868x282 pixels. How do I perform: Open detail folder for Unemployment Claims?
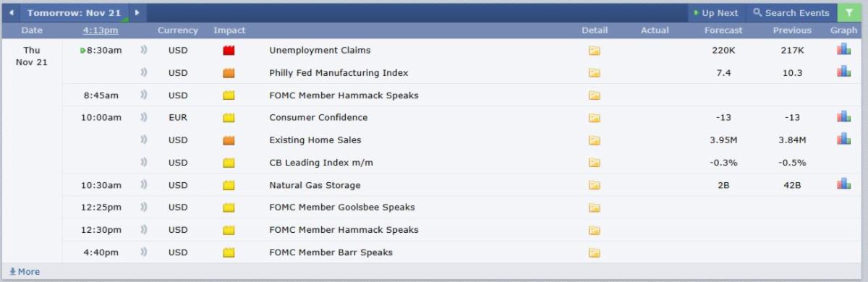(x=594, y=51)
